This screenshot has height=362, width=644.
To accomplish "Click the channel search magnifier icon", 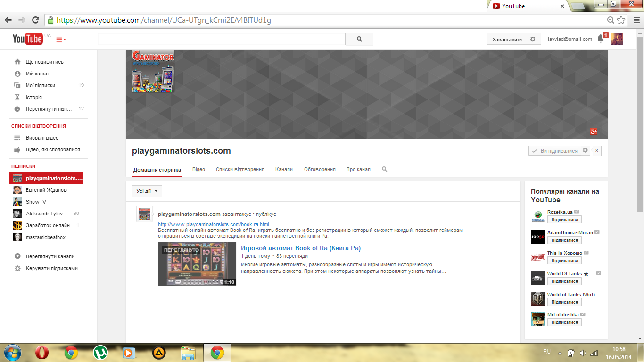I will [x=385, y=169].
